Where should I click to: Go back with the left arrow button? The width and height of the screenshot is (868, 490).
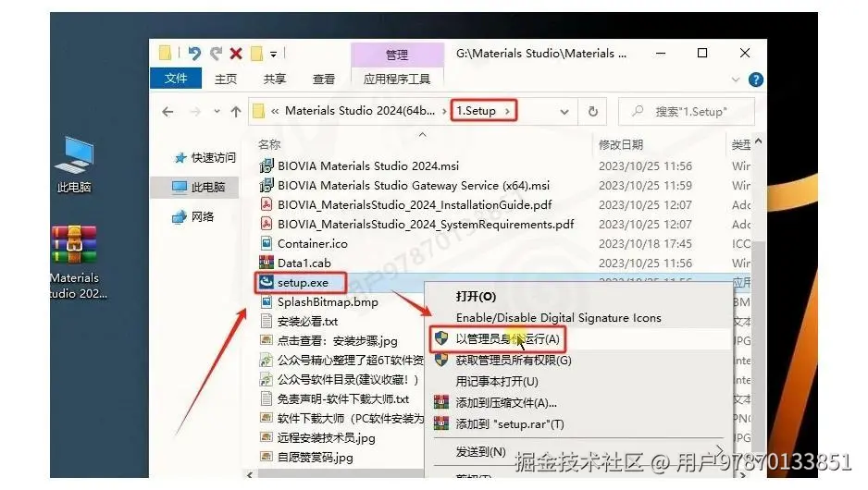coord(167,112)
